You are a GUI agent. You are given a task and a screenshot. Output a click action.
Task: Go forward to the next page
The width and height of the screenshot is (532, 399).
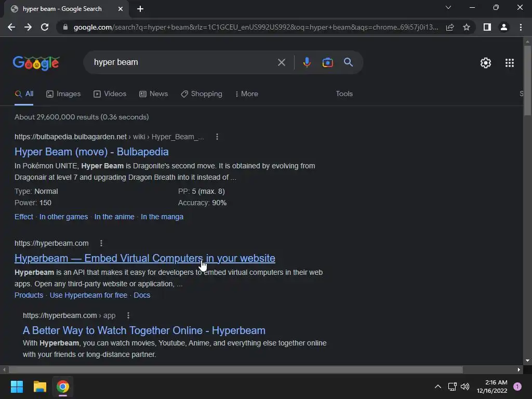tap(28, 27)
